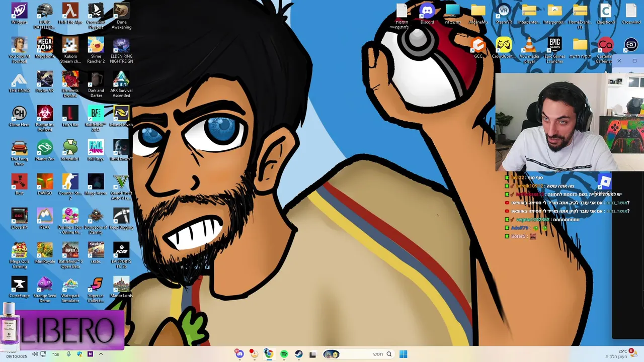Open the EA SPORTS FC 26 shortcut
The width and height of the screenshot is (644, 362).
pyautogui.click(x=121, y=255)
